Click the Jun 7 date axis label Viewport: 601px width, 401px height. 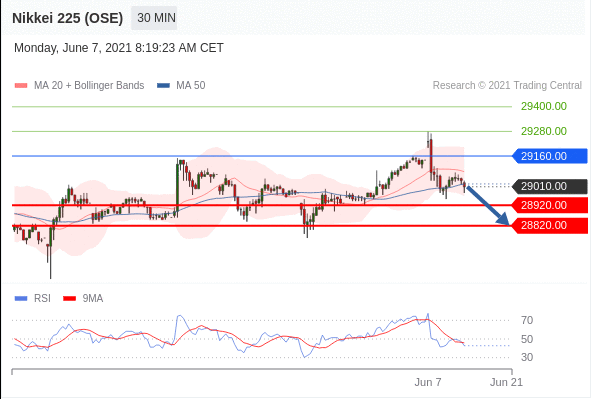(x=428, y=382)
